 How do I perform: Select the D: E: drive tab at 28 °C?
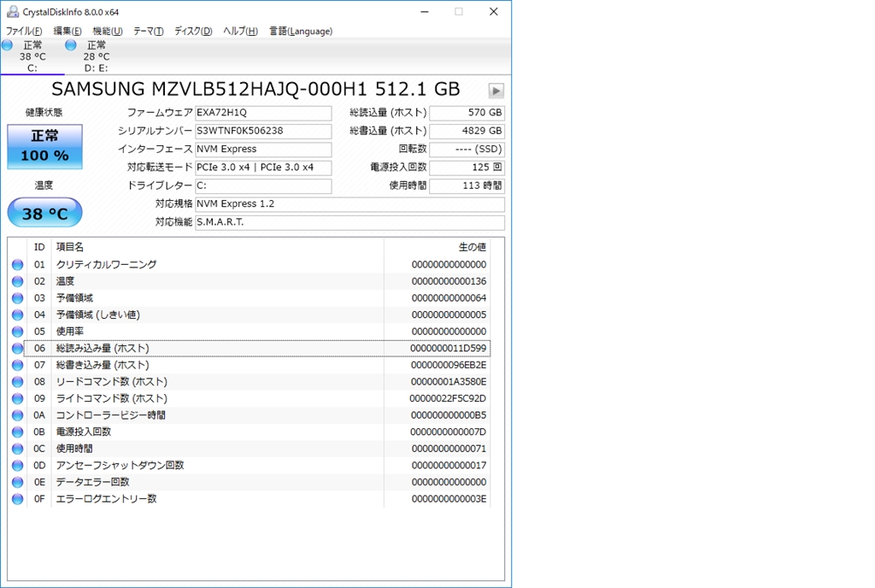click(x=96, y=56)
